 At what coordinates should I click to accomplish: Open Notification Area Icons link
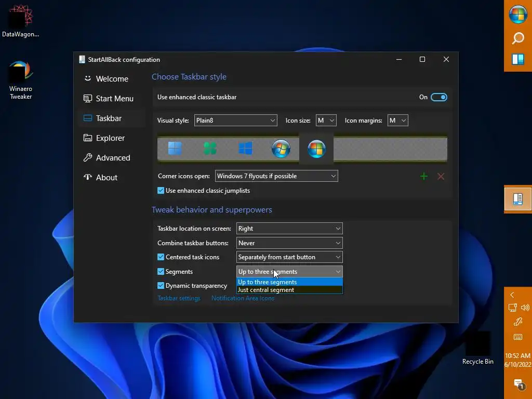[243, 298]
